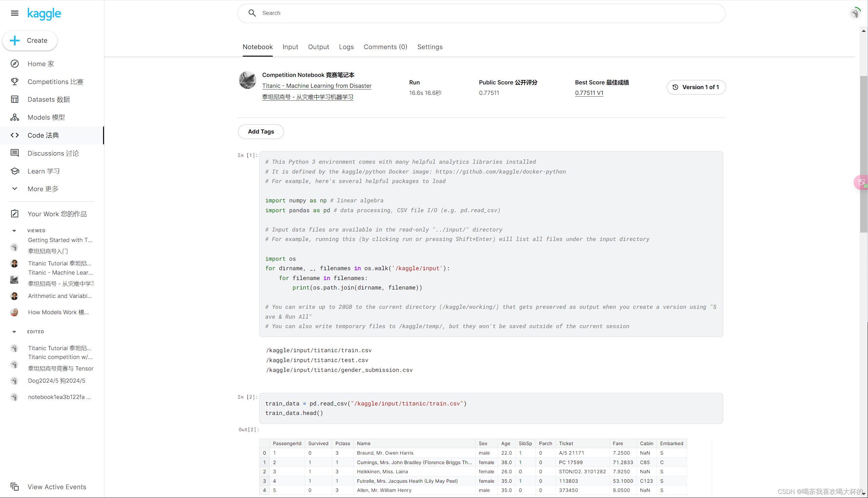Open the Learn graduation cap icon

coord(14,171)
